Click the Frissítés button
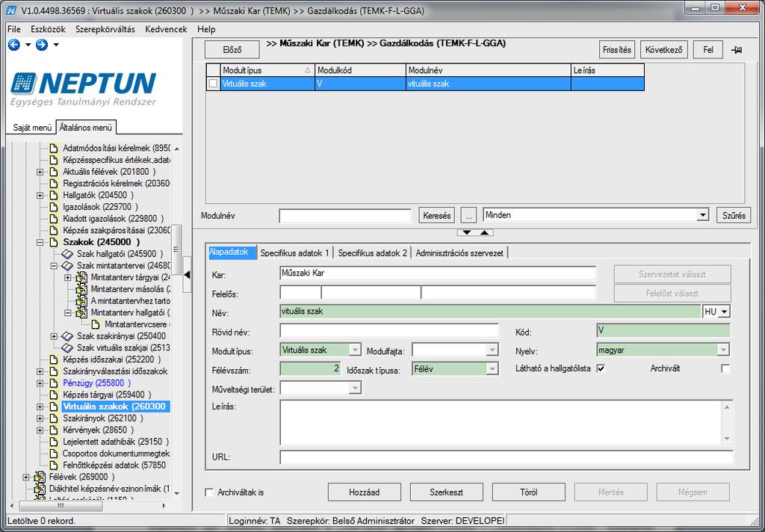Screen dimensions: 765x532 (616, 50)
